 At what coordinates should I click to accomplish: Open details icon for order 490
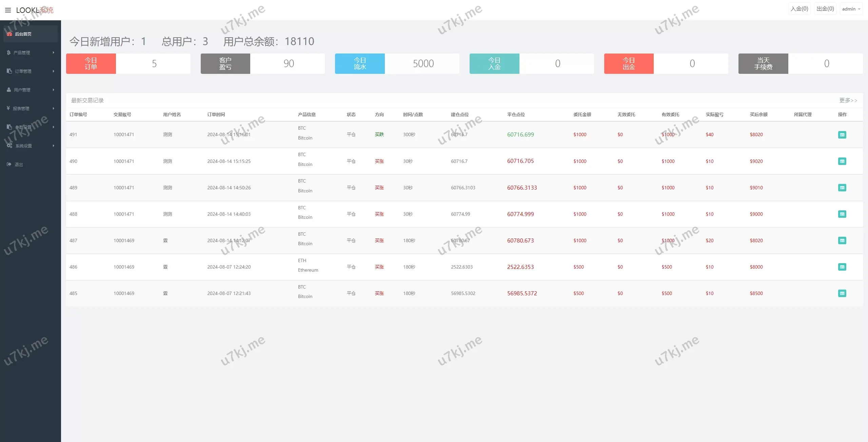842,161
